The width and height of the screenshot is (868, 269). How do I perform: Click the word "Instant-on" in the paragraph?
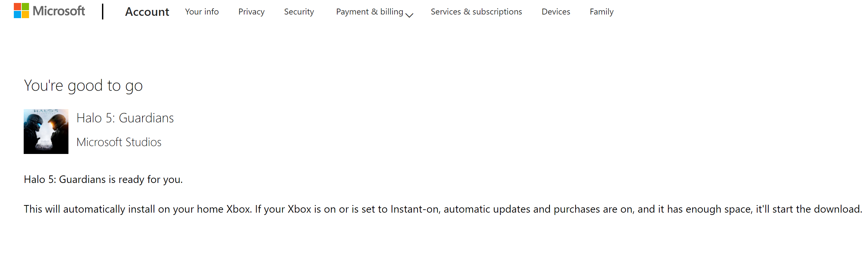click(x=415, y=209)
